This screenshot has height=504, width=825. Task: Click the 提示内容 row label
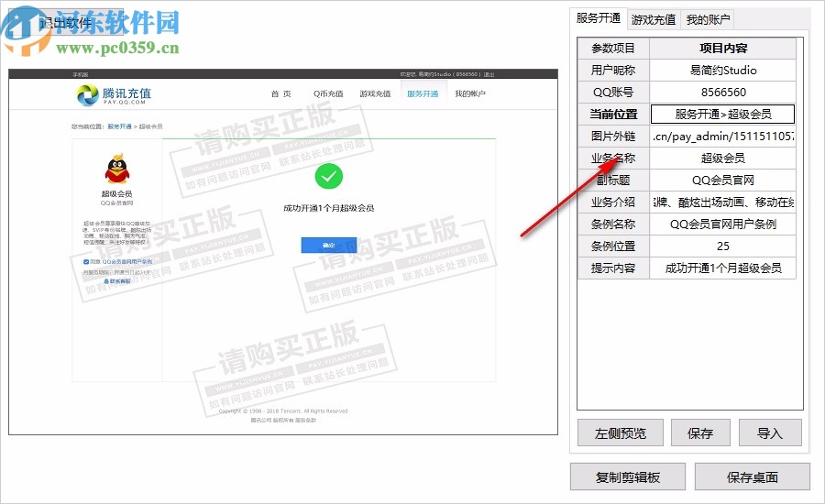pyautogui.click(x=613, y=268)
